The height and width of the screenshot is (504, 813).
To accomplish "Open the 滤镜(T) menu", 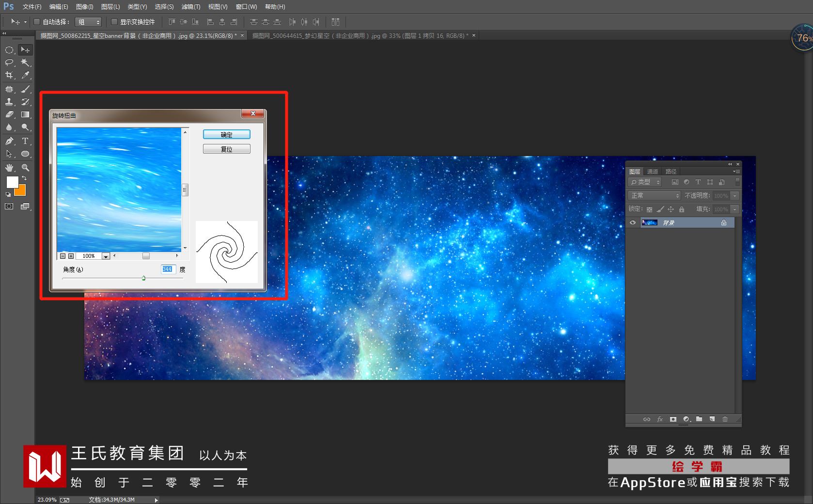I will [x=191, y=7].
